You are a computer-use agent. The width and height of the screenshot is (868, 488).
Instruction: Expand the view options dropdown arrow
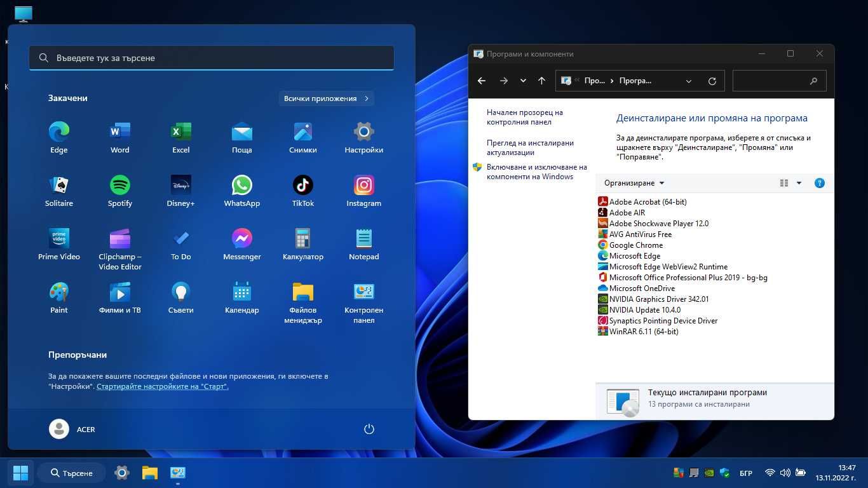click(x=799, y=183)
